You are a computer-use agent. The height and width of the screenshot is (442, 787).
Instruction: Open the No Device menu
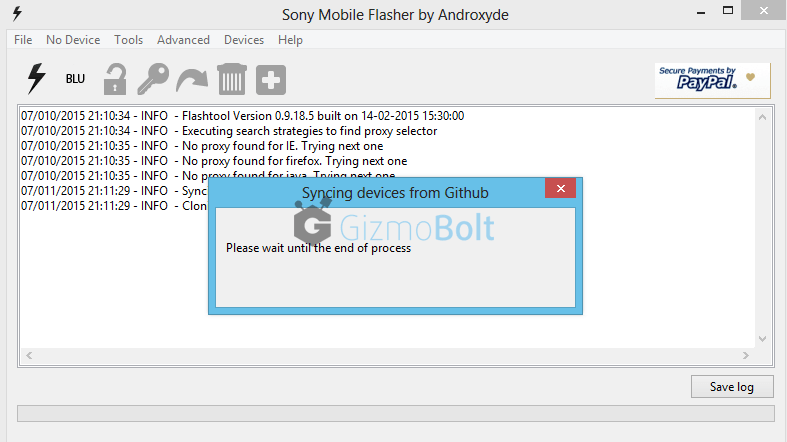[73, 40]
